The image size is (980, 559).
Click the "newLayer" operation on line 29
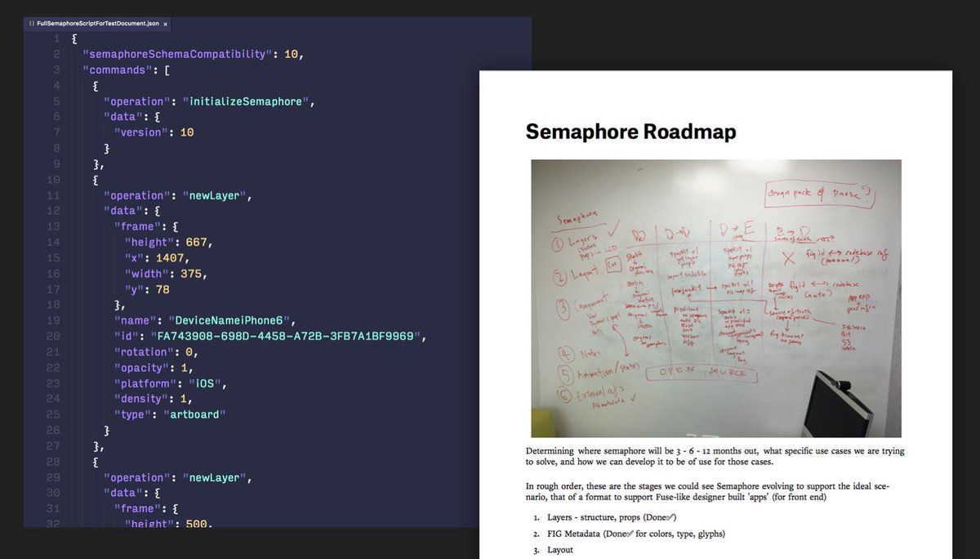click(x=216, y=477)
